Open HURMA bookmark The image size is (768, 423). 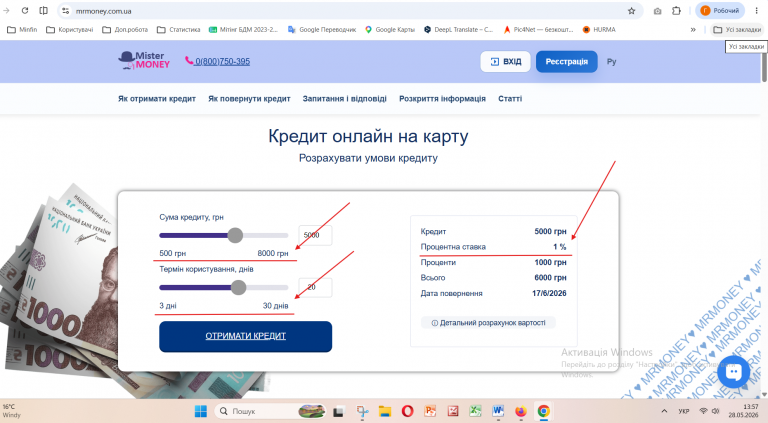click(x=599, y=29)
